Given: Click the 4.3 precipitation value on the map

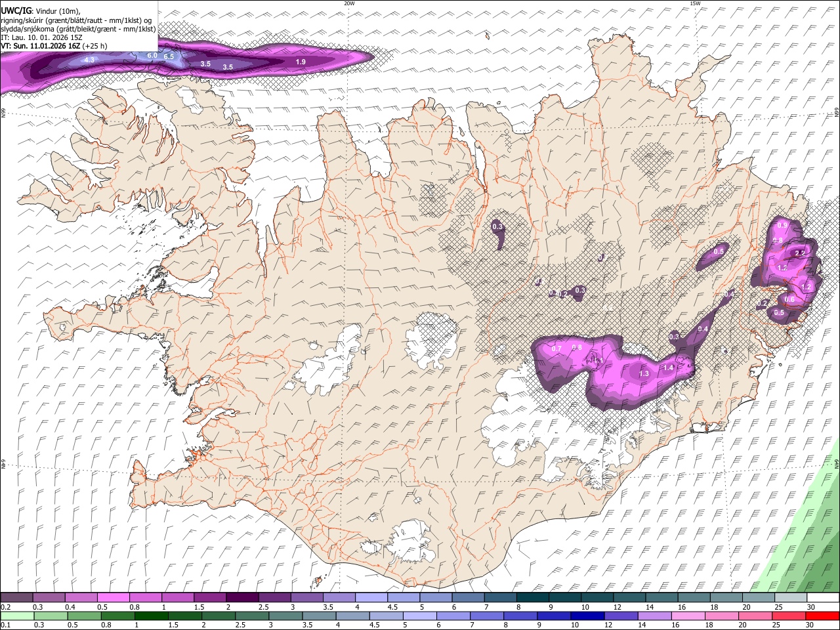Looking at the screenshot, I should 90,60.
